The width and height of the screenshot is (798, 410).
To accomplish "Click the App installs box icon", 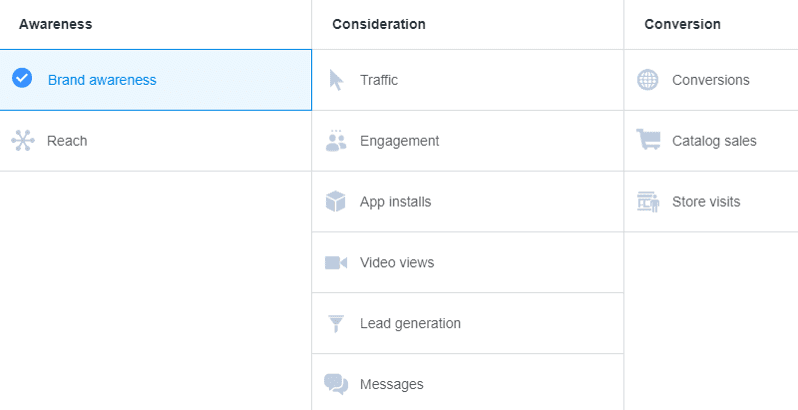I will coord(336,202).
